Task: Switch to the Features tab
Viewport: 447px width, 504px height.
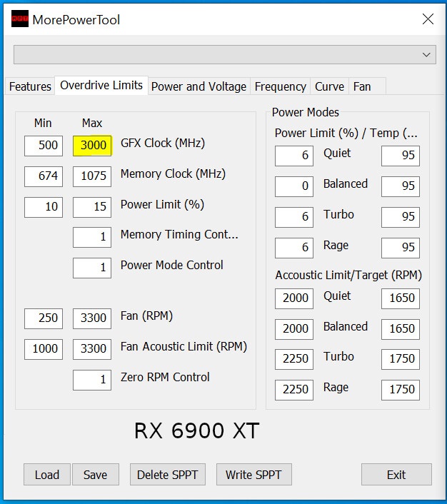Action: tap(30, 86)
